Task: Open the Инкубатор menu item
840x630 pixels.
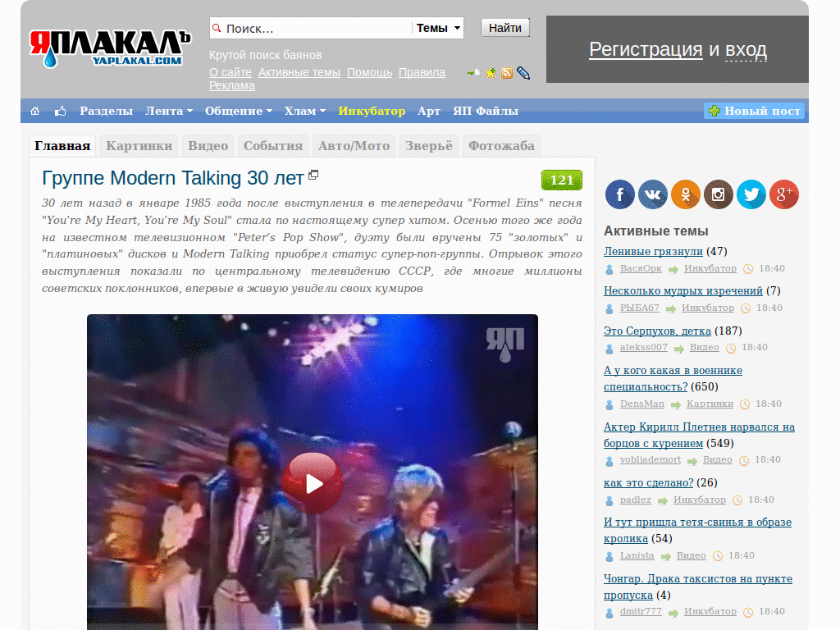Action: 372,111
